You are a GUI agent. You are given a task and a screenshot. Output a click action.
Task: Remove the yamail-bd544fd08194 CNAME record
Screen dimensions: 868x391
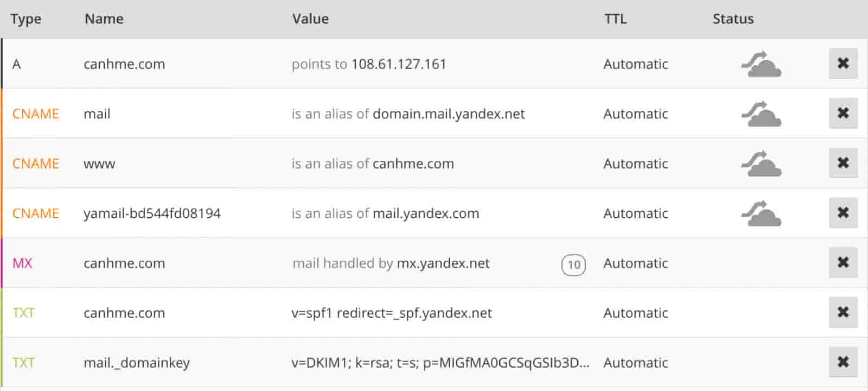point(843,212)
